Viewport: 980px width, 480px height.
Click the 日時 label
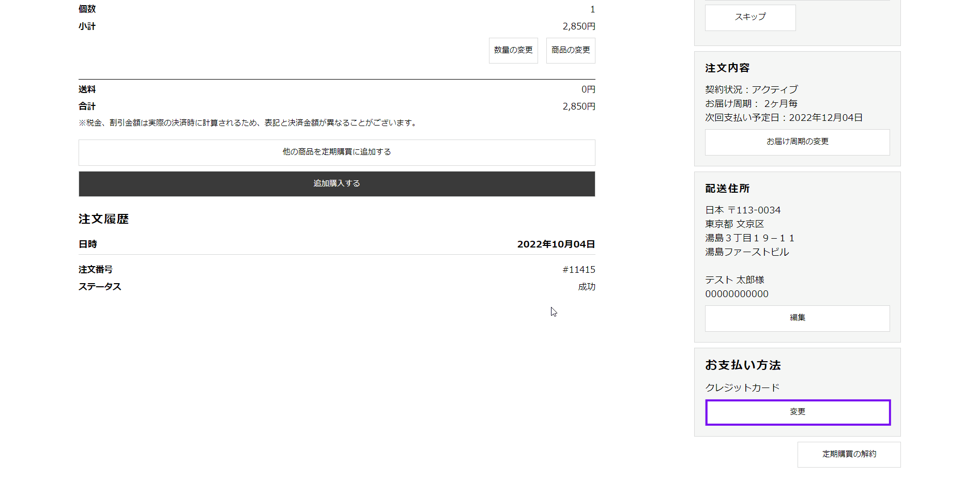pyautogui.click(x=88, y=244)
